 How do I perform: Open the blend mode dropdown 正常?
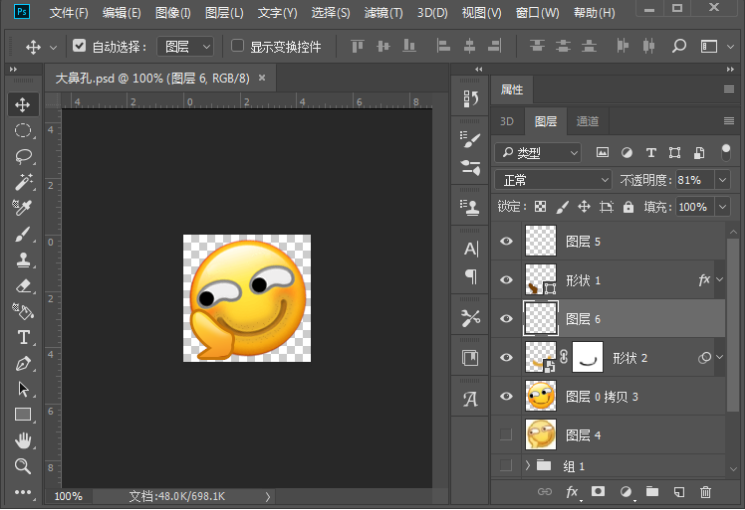[x=554, y=180]
